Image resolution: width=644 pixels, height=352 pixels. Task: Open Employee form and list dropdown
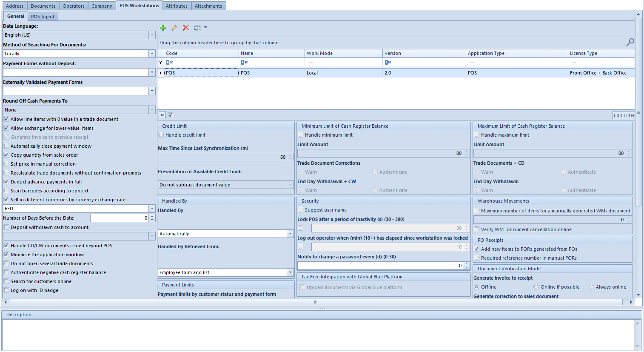(290, 272)
